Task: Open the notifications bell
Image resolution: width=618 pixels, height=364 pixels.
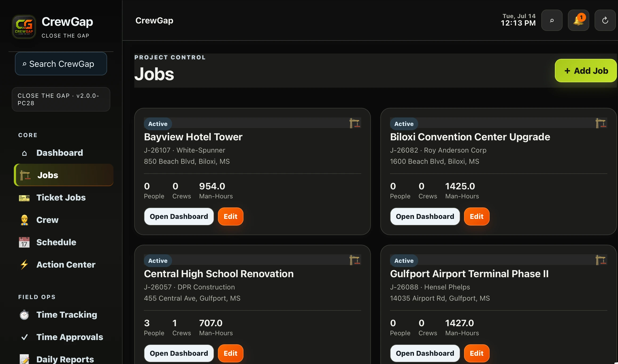Action: pos(578,21)
